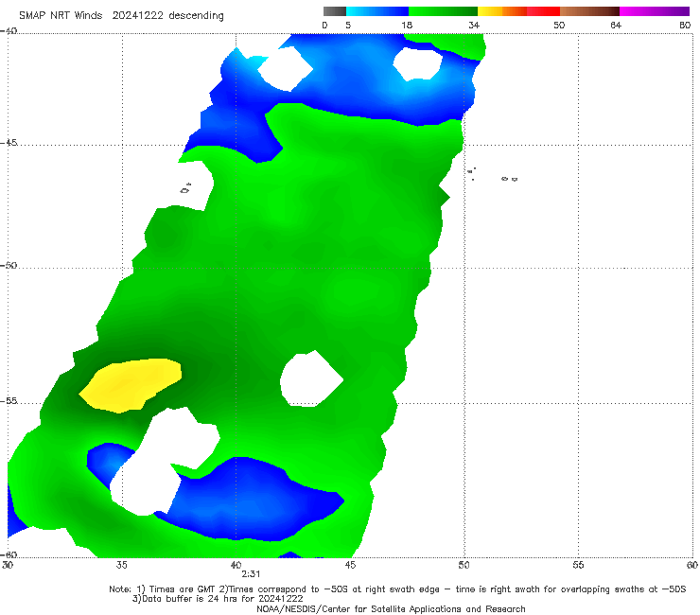Select the yellow-to-orange color bar segment
Viewport: 700px width, 615px height.
[x=502, y=11]
